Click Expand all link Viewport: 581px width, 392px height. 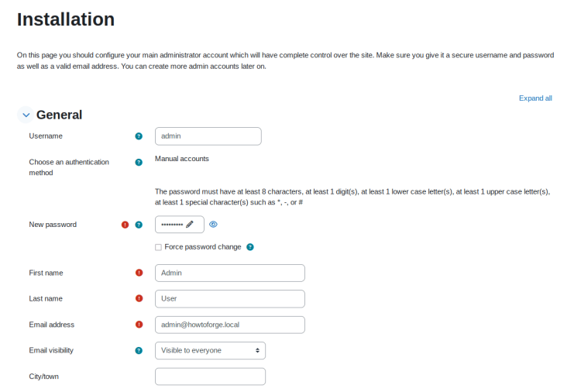[535, 98]
